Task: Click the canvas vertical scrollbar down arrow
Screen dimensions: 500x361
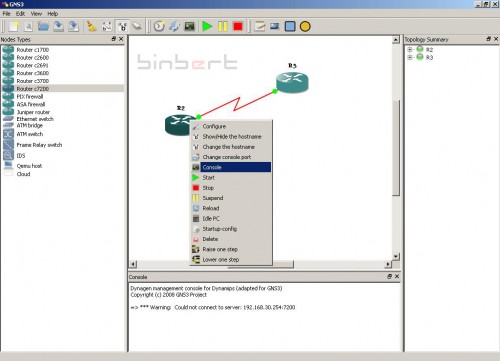Action: point(396,256)
